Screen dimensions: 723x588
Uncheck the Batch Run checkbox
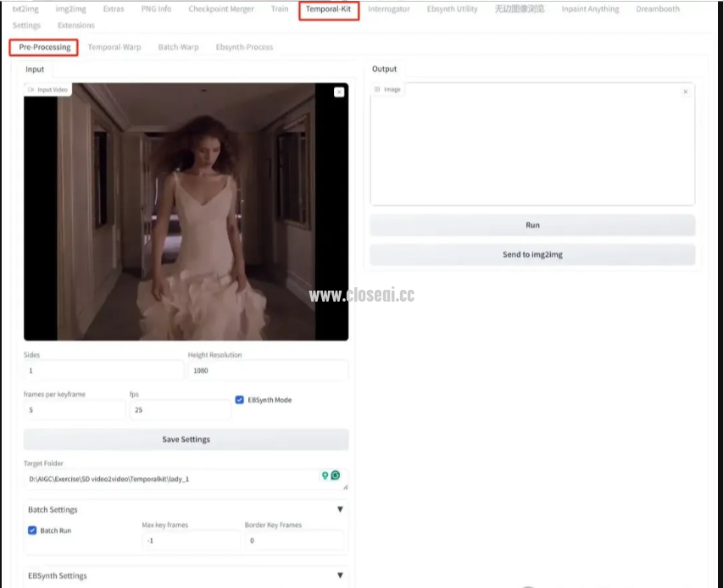point(32,530)
